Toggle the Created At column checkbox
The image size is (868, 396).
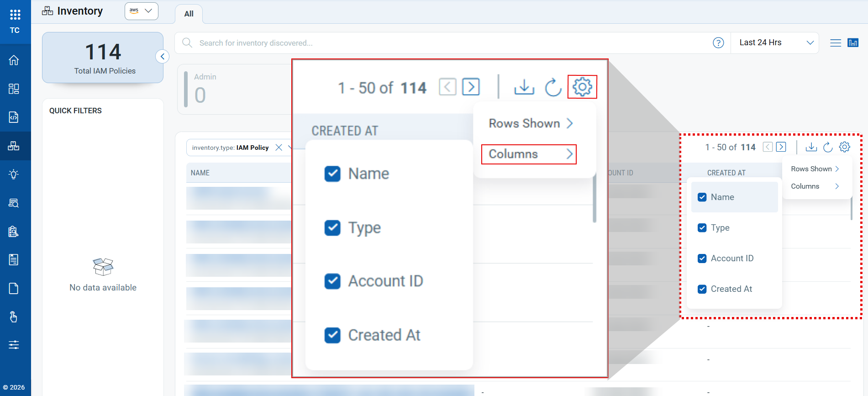pyautogui.click(x=702, y=289)
